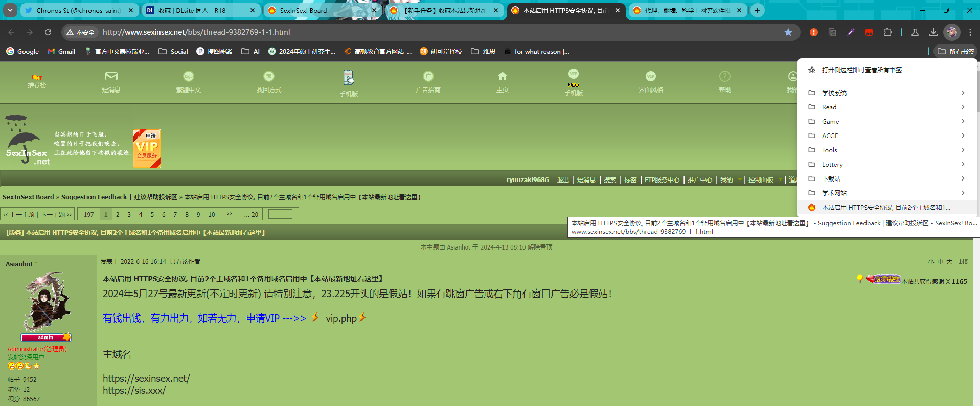
Task: Open the Downloads toolbar icon
Action: click(x=933, y=32)
